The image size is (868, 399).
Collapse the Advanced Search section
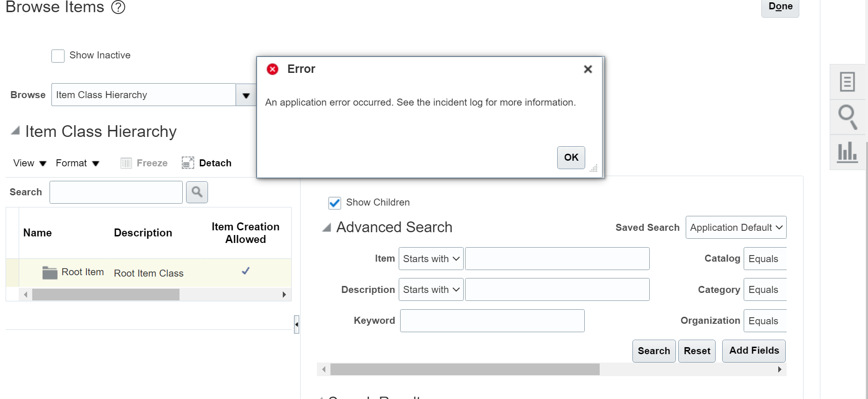[x=327, y=228]
